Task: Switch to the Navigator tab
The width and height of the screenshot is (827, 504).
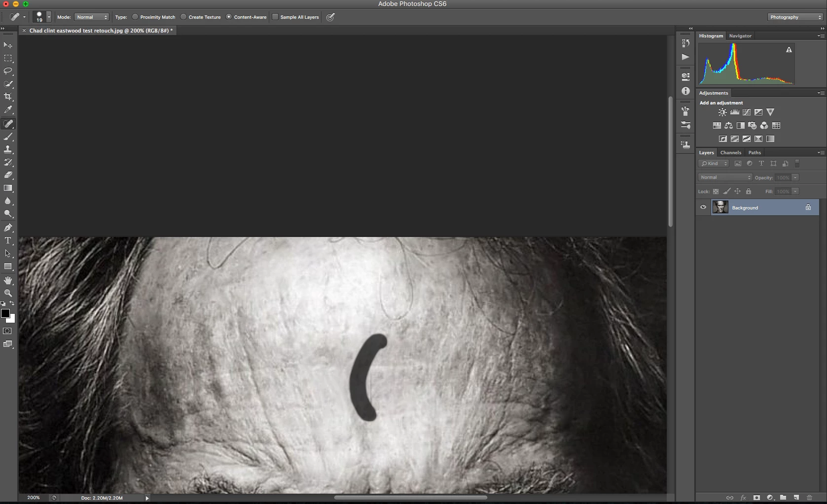Action: coord(740,36)
